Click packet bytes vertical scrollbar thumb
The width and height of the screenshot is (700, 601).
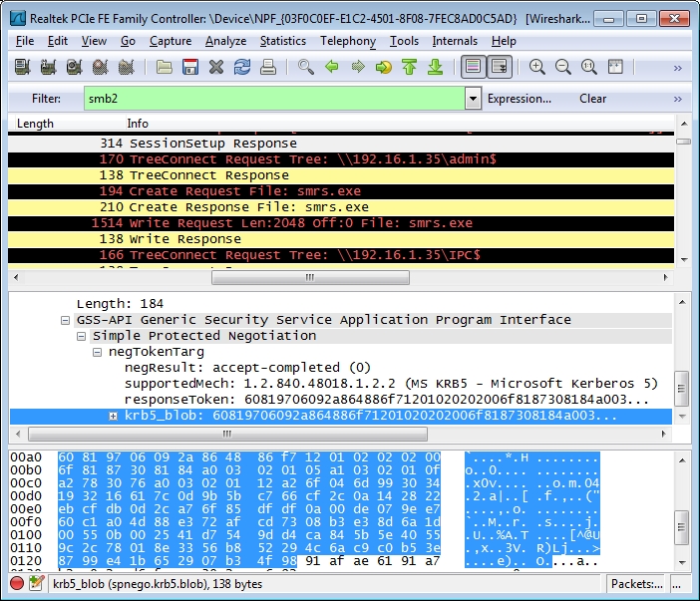(x=682, y=527)
